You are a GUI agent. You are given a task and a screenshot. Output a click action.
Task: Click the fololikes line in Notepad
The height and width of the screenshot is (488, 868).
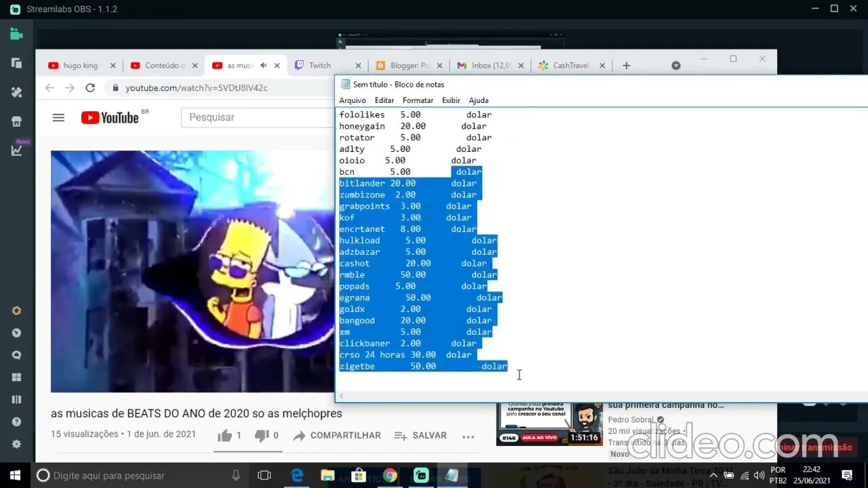(415, 115)
